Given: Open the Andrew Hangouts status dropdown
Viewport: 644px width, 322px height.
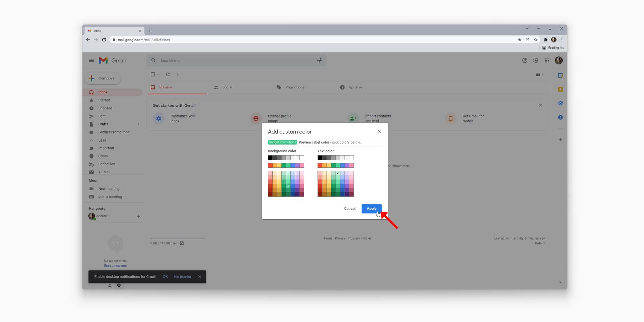Looking at the screenshot, I should pyautogui.click(x=109, y=216).
